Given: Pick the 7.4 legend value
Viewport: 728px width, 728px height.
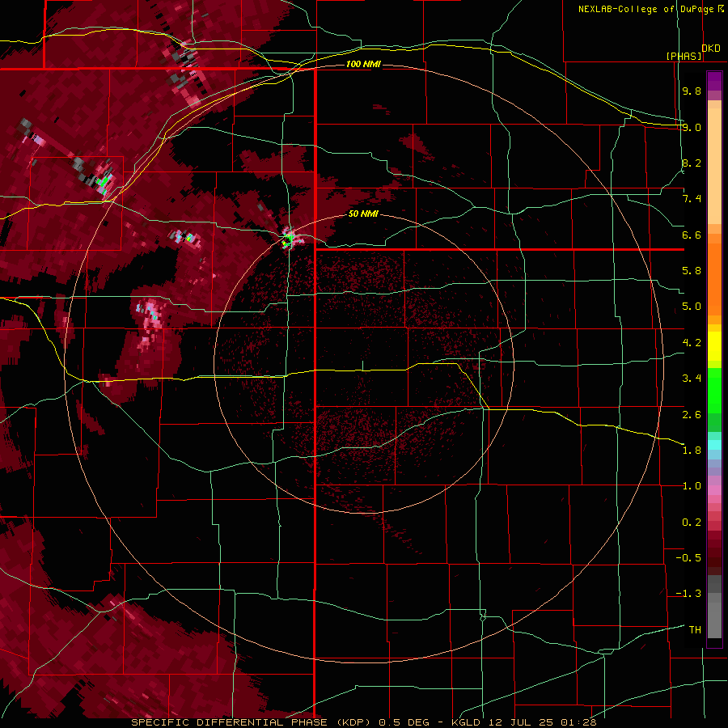Looking at the screenshot, I should (x=692, y=199).
